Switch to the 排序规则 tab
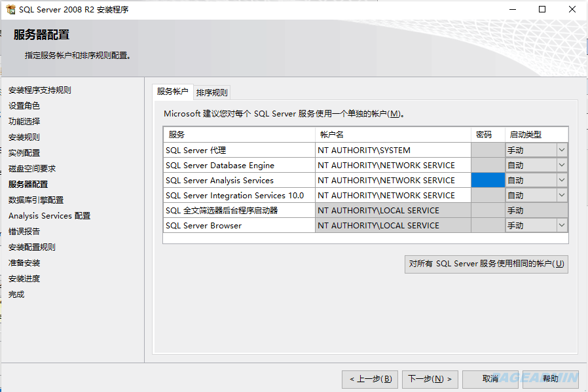 212,92
